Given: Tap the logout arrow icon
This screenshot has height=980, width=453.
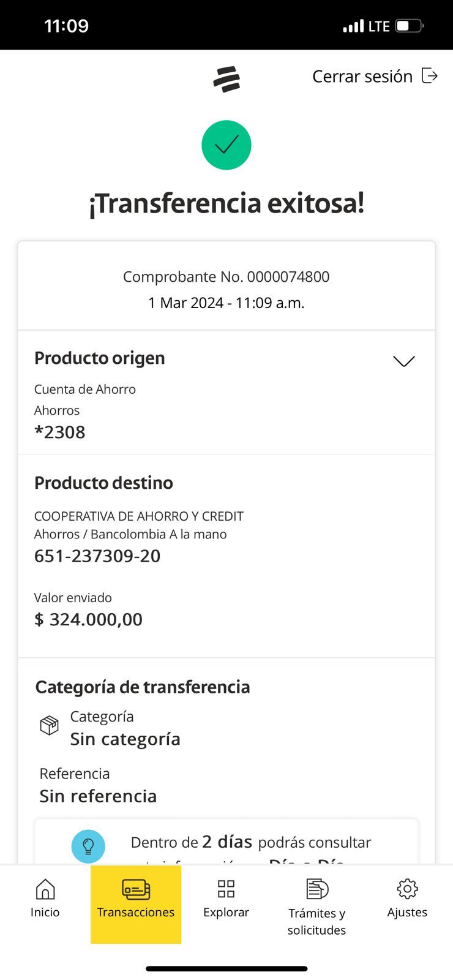Looking at the screenshot, I should pyautogui.click(x=430, y=76).
